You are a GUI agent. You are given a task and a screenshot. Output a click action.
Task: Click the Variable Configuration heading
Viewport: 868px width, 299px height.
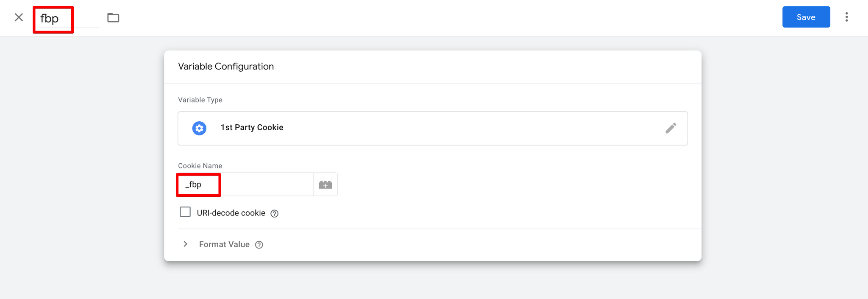click(x=226, y=67)
